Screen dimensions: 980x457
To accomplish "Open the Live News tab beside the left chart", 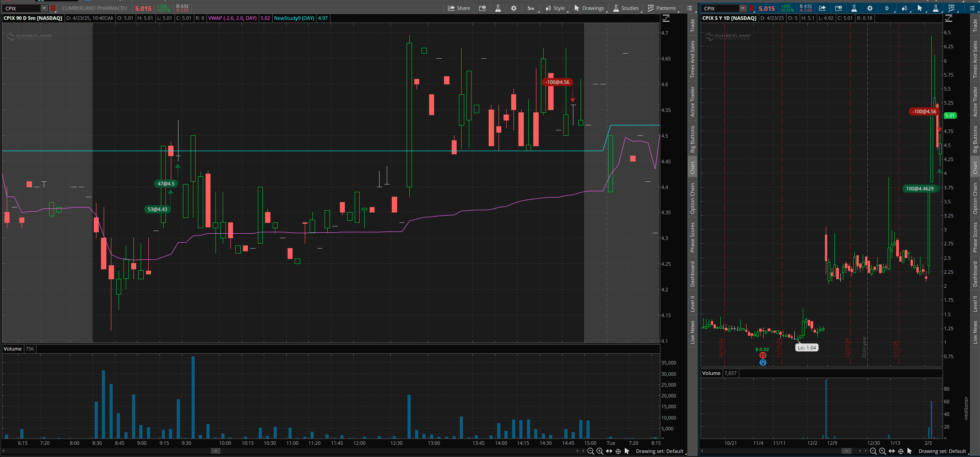I will (692, 332).
